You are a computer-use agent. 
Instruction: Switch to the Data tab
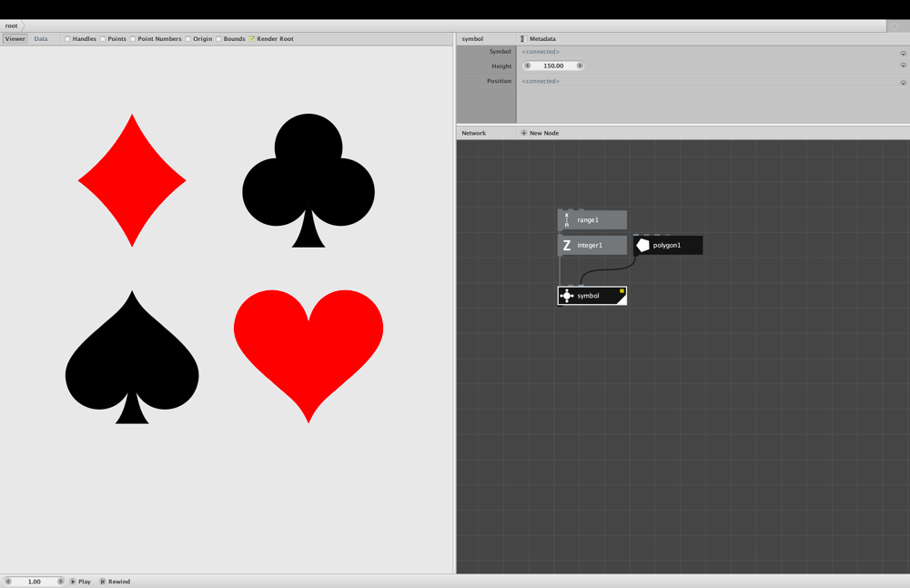tap(41, 39)
